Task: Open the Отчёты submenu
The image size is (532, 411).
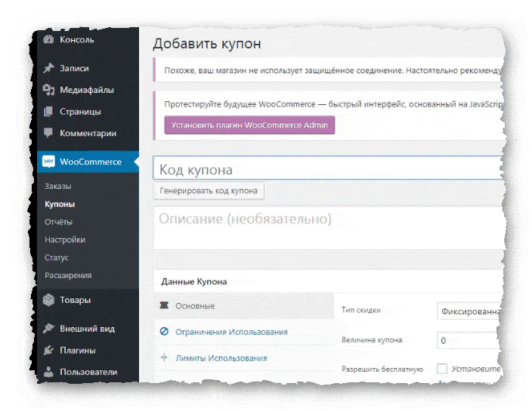Action: pos(59,222)
